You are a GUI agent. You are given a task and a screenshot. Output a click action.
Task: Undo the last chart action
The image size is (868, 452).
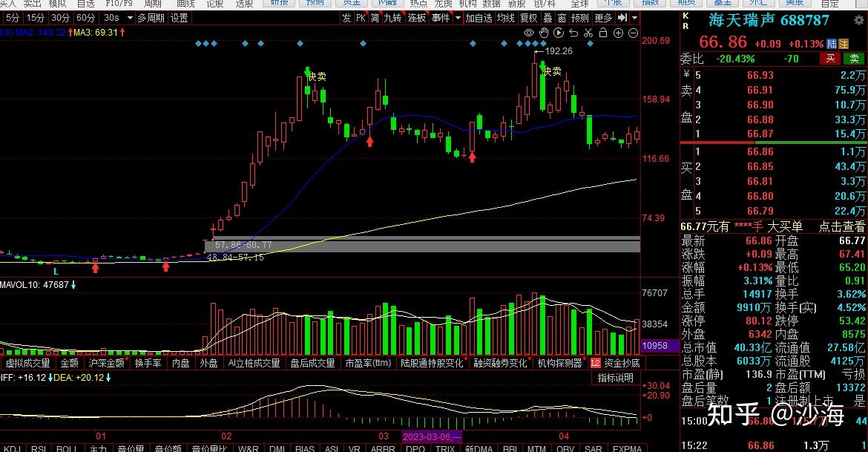pyautogui.click(x=573, y=33)
